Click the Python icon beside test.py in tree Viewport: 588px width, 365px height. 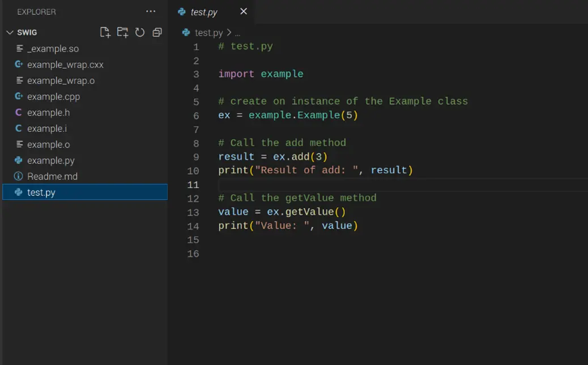pos(18,192)
